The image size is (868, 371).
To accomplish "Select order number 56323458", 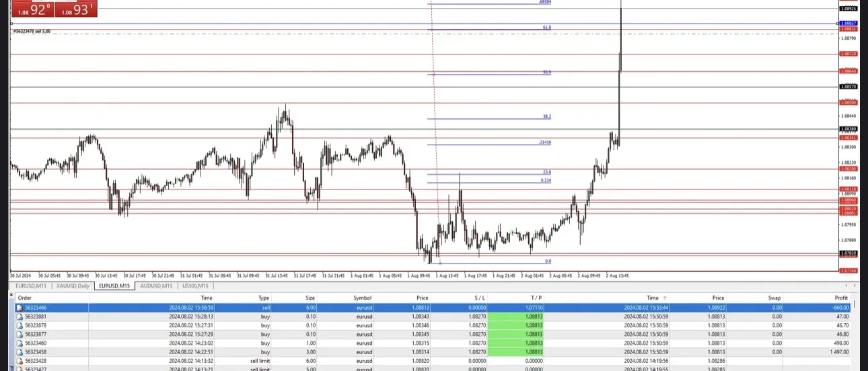I will 36,352.
